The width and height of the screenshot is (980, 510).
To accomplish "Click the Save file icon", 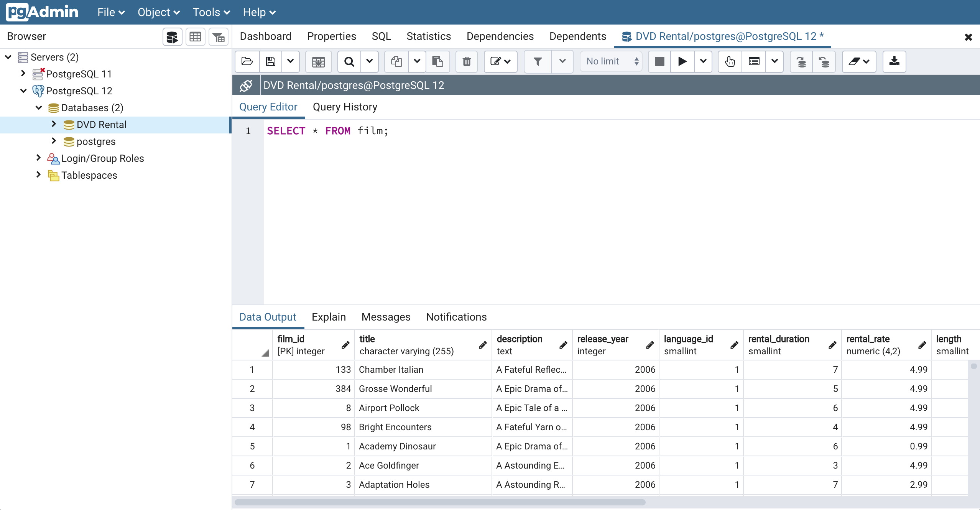I will [x=271, y=61].
